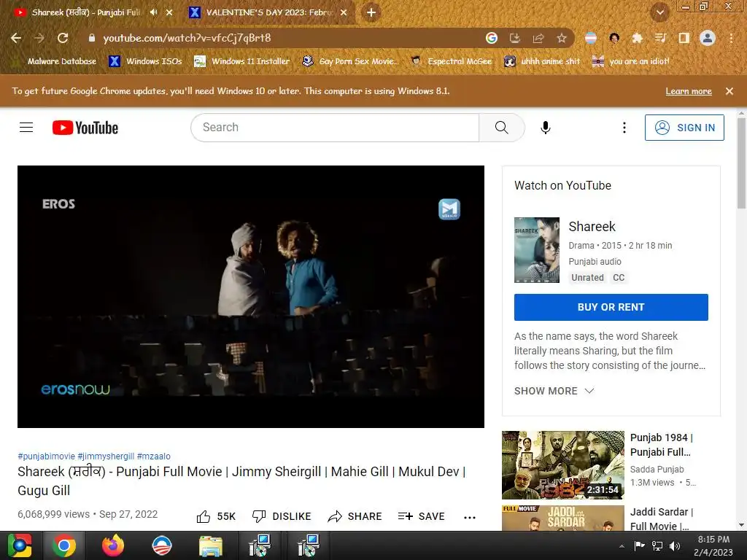747x560 pixels.
Task: Mute the Shareek tab audio speaker icon
Action: [153, 12]
